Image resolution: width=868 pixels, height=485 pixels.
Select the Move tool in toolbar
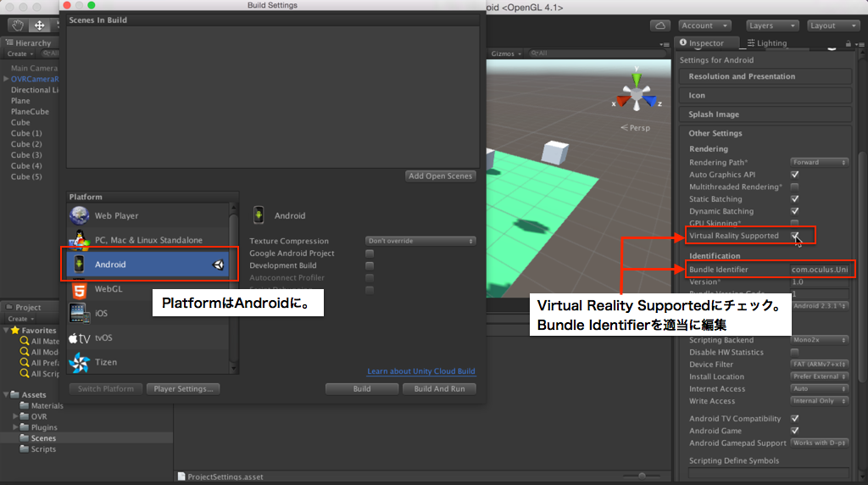click(39, 25)
